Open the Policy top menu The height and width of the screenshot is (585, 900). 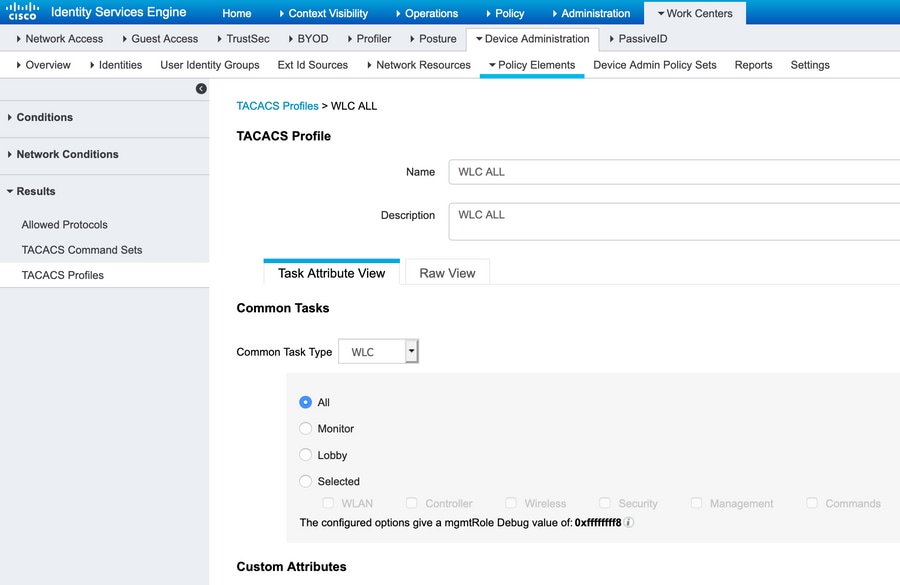505,13
